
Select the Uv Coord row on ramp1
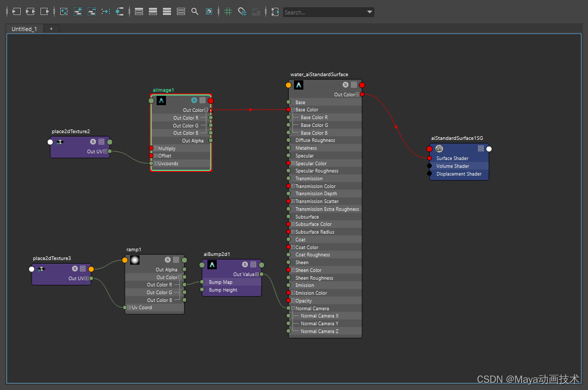click(x=155, y=308)
